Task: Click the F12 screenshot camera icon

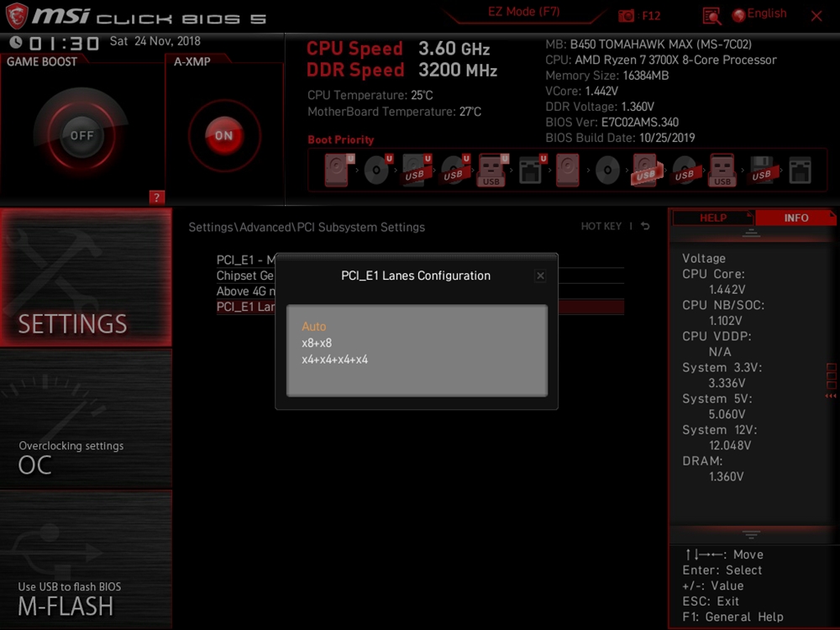Action: click(x=626, y=15)
